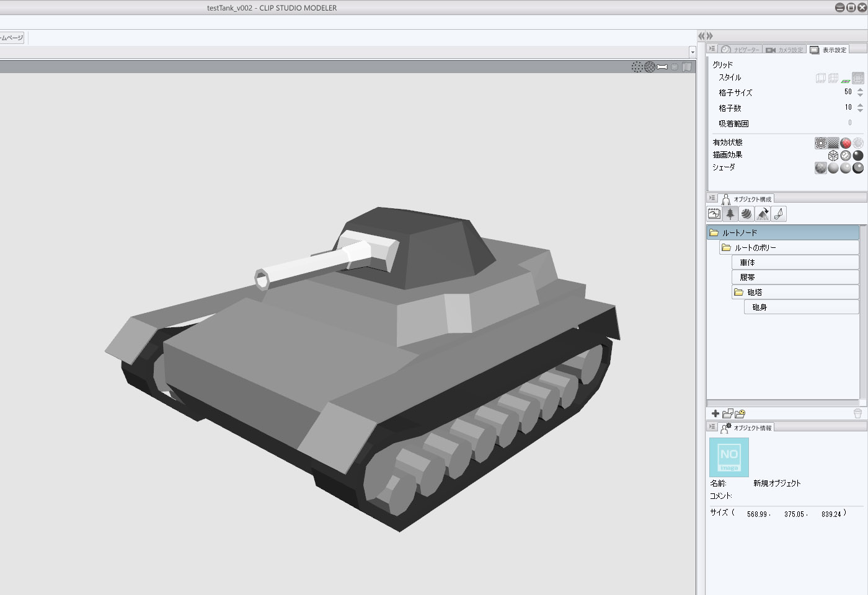Select the glossy black shader sphere
868x595 pixels.
click(x=858, y=168)
